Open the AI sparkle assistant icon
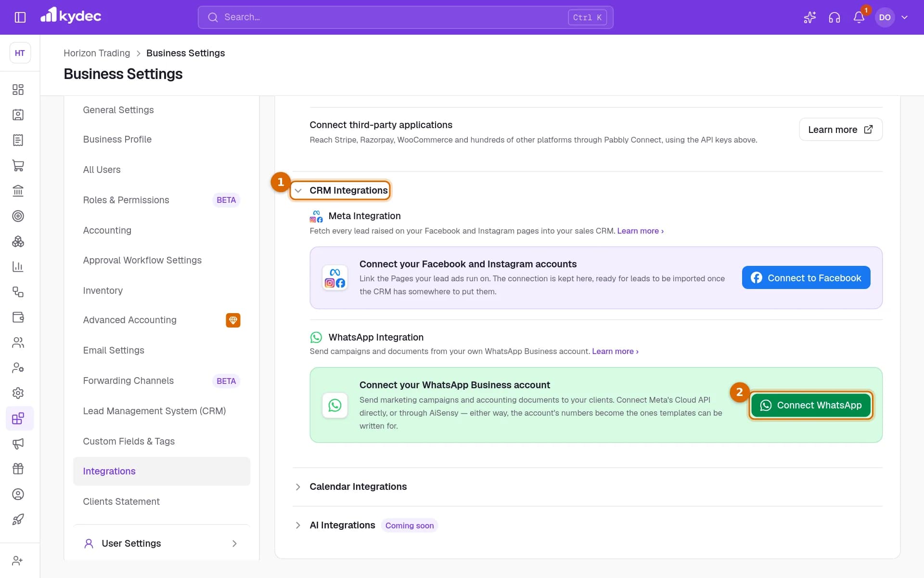Viewport: 924px width, 578px height. [809, 17]
